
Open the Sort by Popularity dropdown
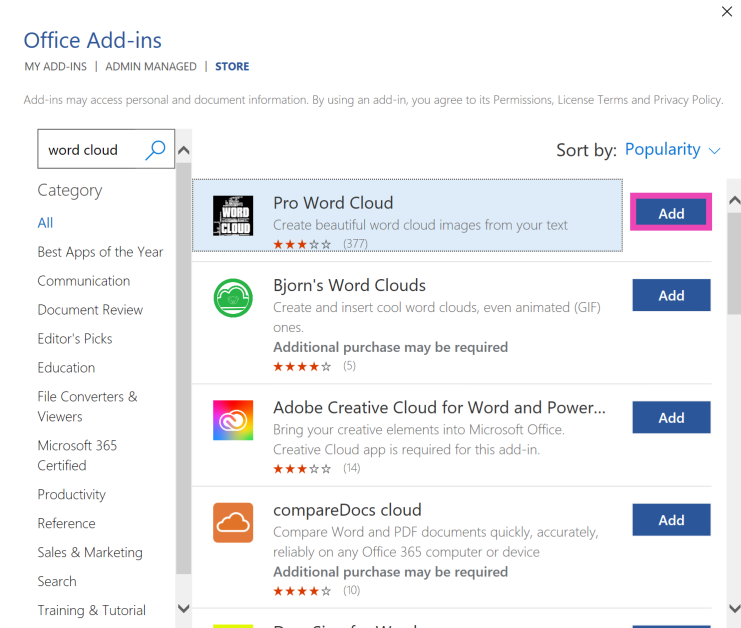pos(672,150)
